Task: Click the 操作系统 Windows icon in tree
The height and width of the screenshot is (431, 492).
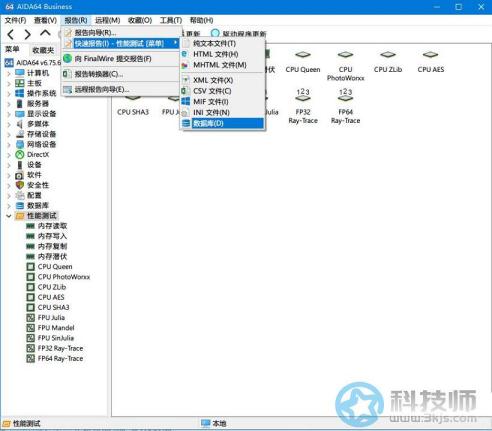Action: [x=20, y=93]
